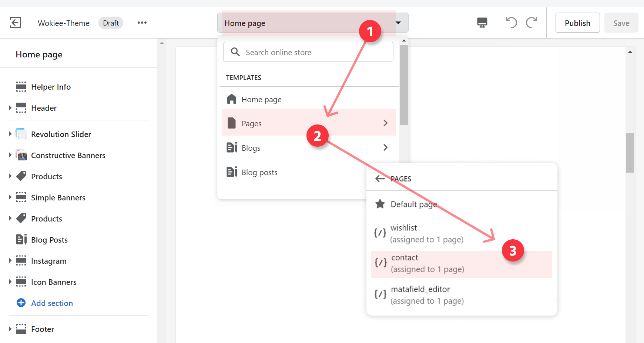The image size is (644, 343).
Task: Click the templates dropdown list scrollbar
Action: pyautogui.click(x=404, y=85)
